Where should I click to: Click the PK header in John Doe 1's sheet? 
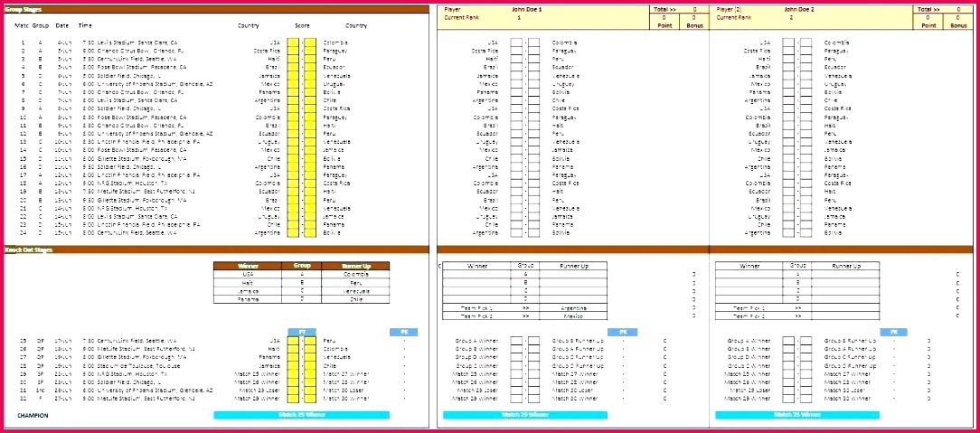click(621, 333)
